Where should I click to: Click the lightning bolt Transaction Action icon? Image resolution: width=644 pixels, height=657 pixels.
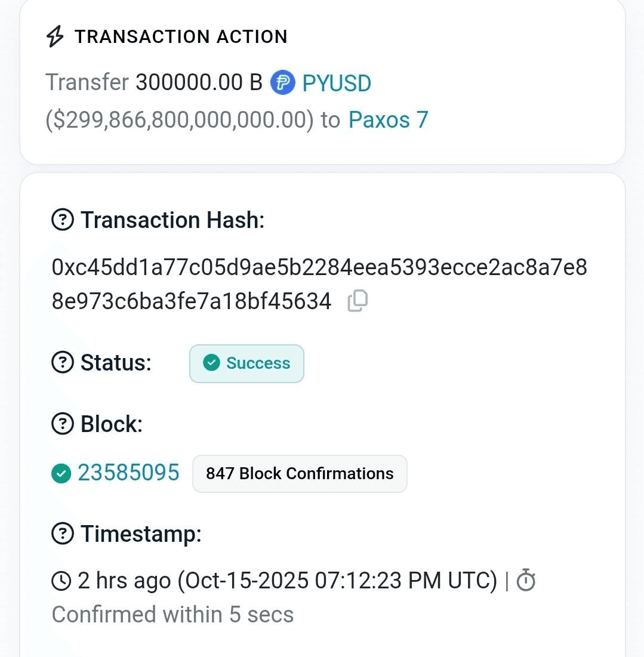pos(55,37)
